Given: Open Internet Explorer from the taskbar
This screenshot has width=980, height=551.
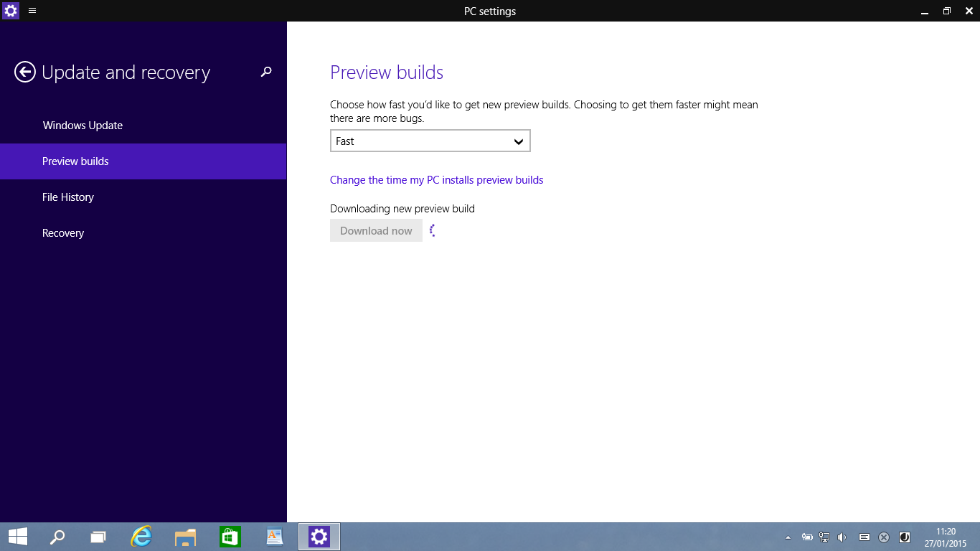Looking at the screenshot, I should coord(142,537).
